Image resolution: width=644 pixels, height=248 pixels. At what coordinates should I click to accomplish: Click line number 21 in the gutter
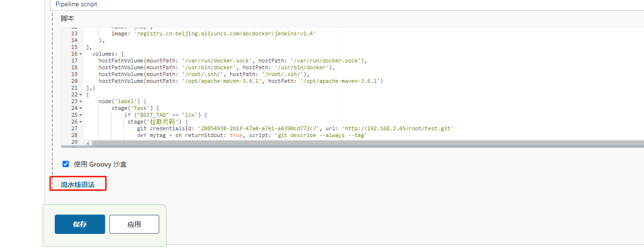tap(74, 88)
